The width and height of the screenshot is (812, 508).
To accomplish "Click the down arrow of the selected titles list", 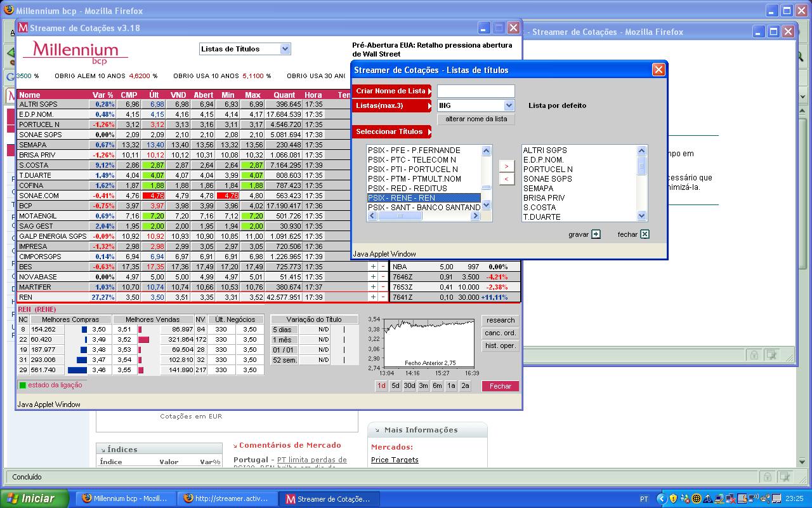I will (x=641, y=215).
